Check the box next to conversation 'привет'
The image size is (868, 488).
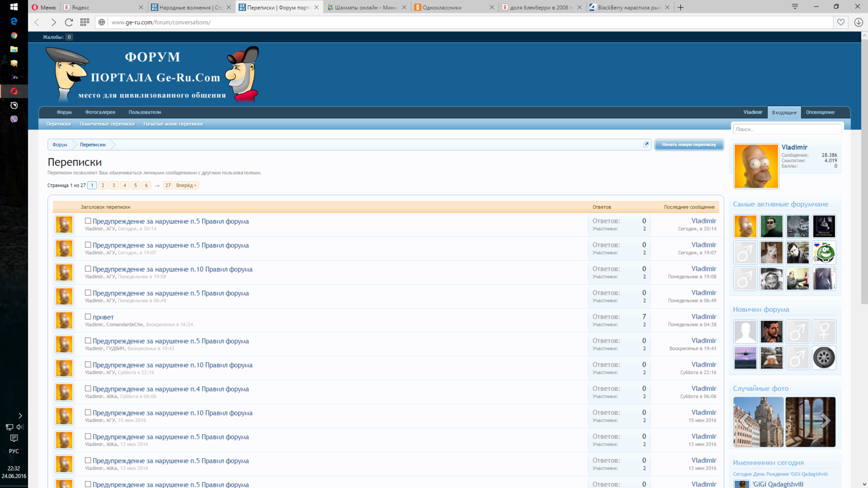click(88, 317)
